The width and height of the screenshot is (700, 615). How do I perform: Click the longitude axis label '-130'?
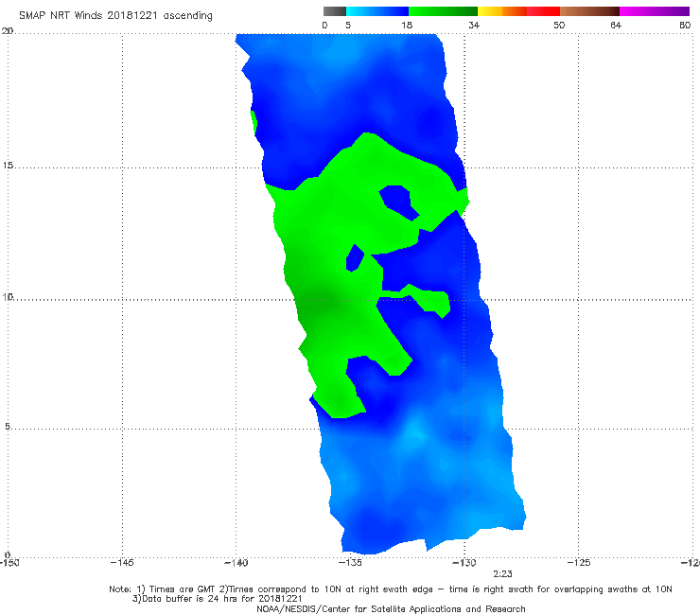click(x=464, y=563)
